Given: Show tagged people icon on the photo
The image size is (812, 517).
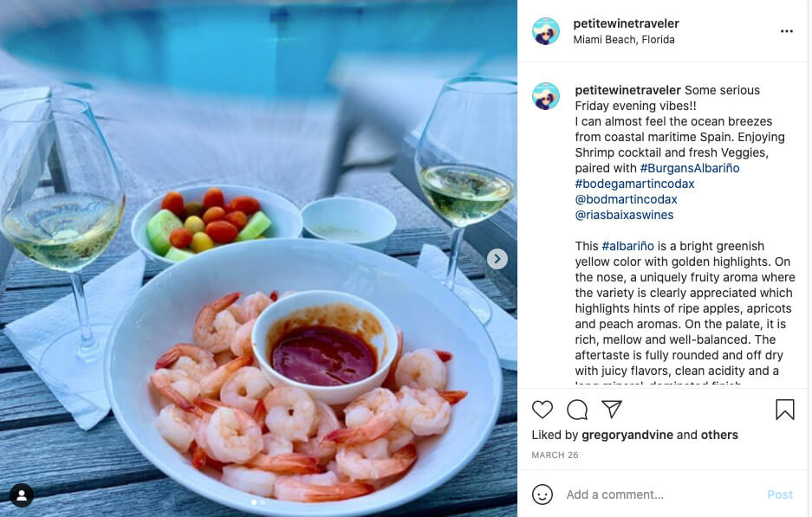Looking at the screenshot, I should point(22,495).
